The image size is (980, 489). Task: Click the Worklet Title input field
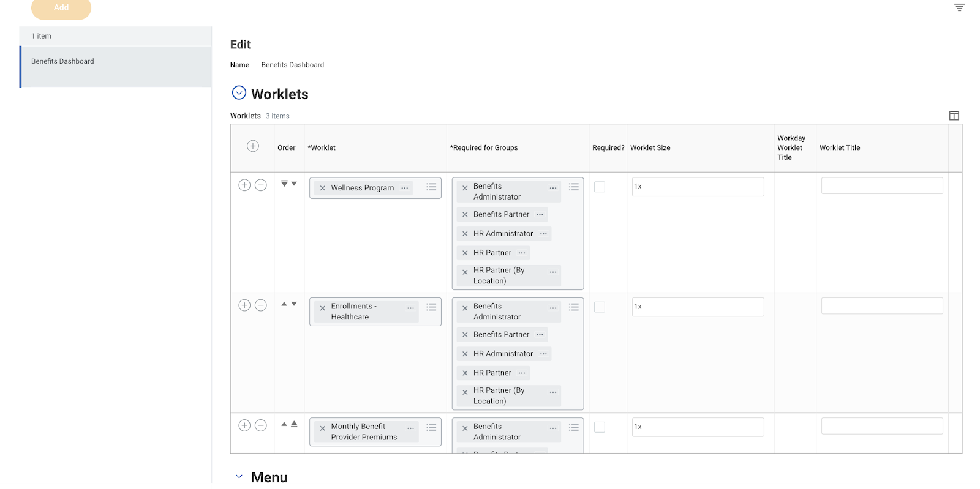click(881, 185)
